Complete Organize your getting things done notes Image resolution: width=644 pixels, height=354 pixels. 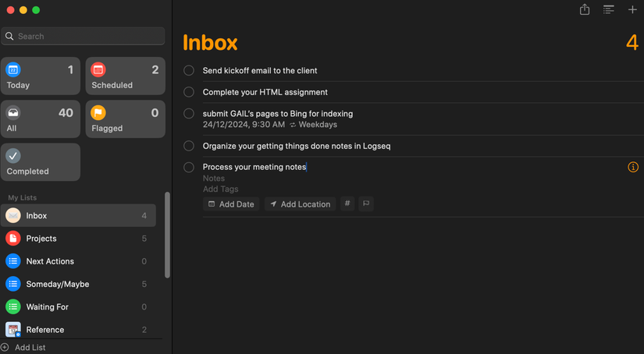click(189, 146)
